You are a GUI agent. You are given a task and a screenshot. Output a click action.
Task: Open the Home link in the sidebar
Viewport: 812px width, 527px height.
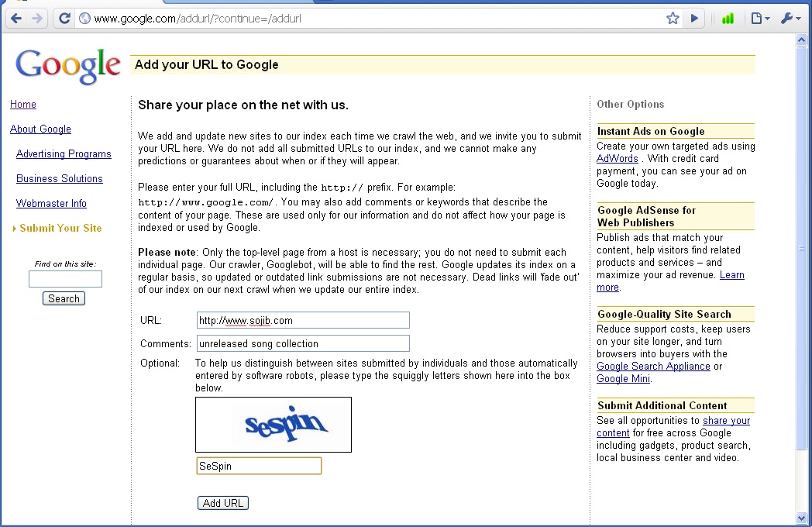pos(22,104)
